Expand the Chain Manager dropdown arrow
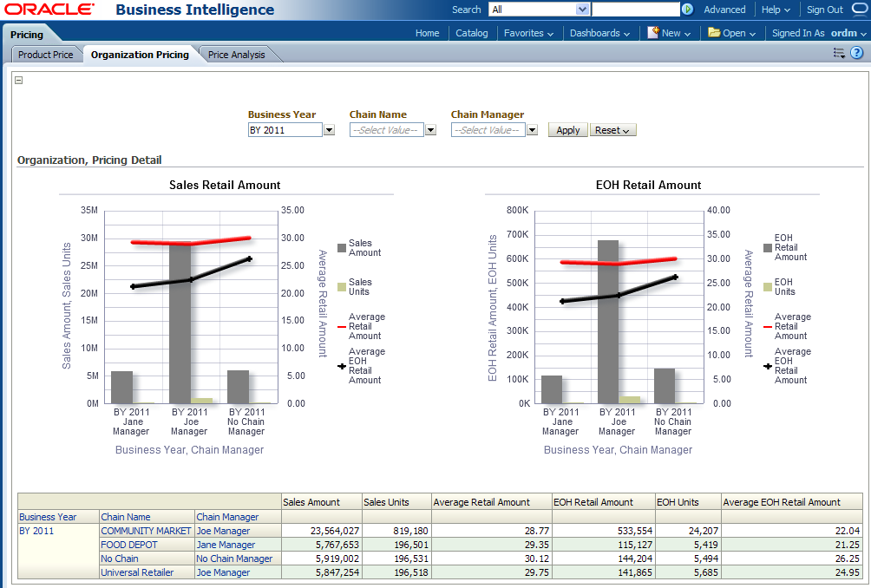The image size is (871, 588). click(x=532, y=130)
